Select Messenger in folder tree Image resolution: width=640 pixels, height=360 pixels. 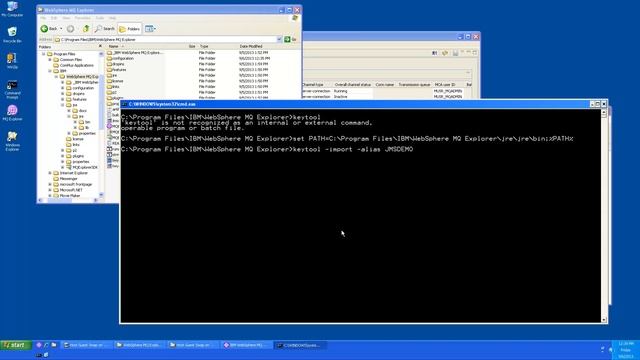coord(68,179)
